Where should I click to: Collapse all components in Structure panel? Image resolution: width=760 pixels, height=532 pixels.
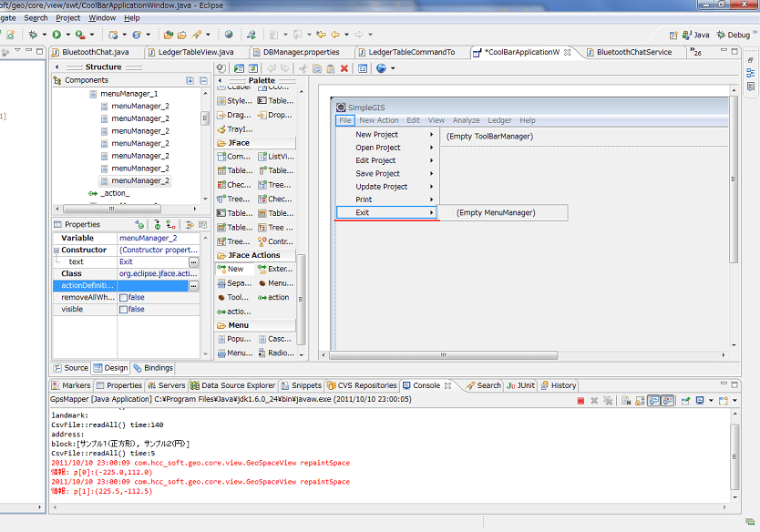pos(203,80)
